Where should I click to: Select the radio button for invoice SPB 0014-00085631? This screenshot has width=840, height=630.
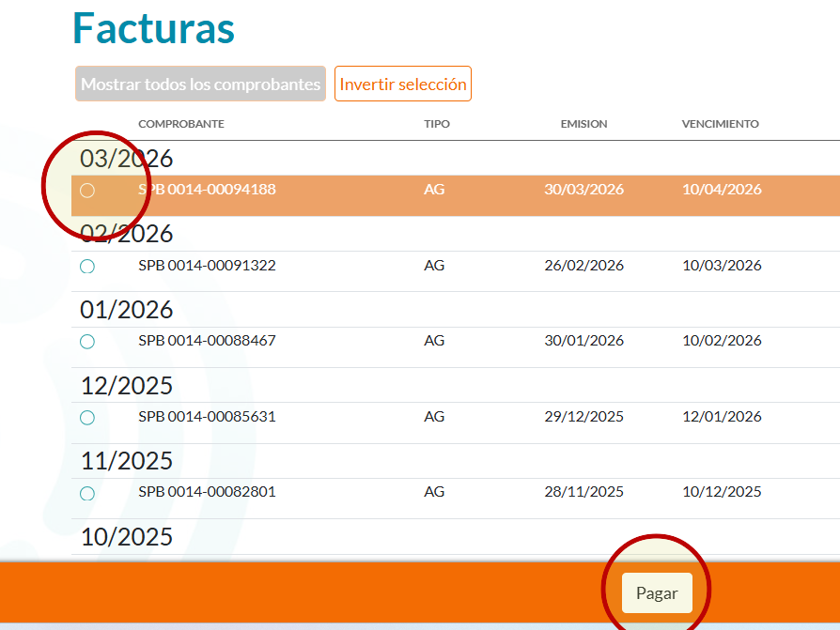[x=87, y=417]
